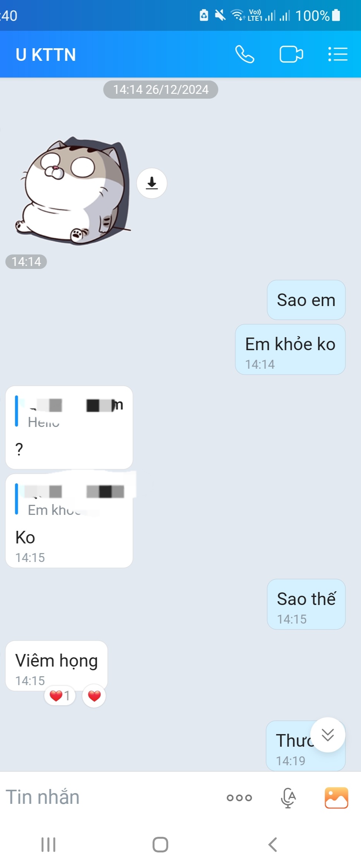Open the three-dots more options button
361x868 pixels.
click(239, 798)
